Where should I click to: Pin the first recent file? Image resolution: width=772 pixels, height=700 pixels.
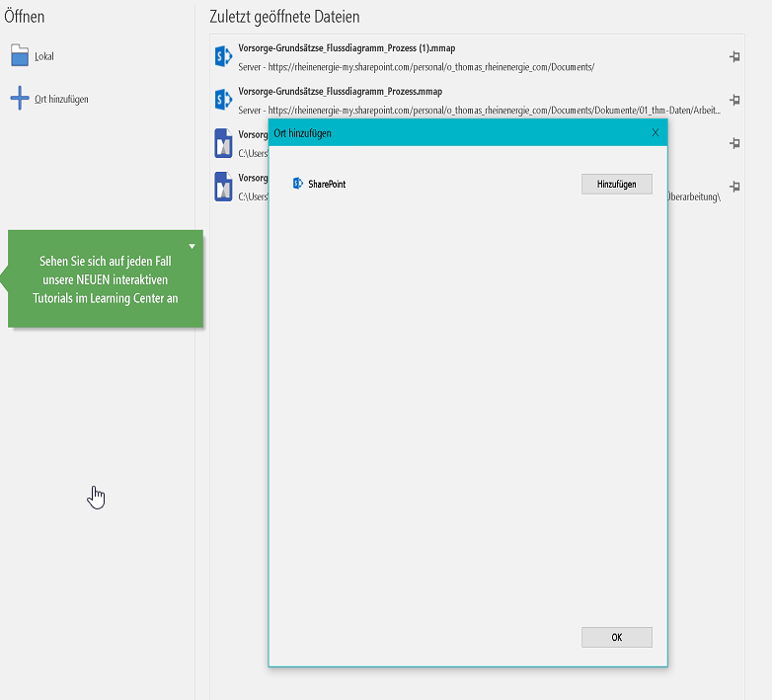click(x=733, y=57)
